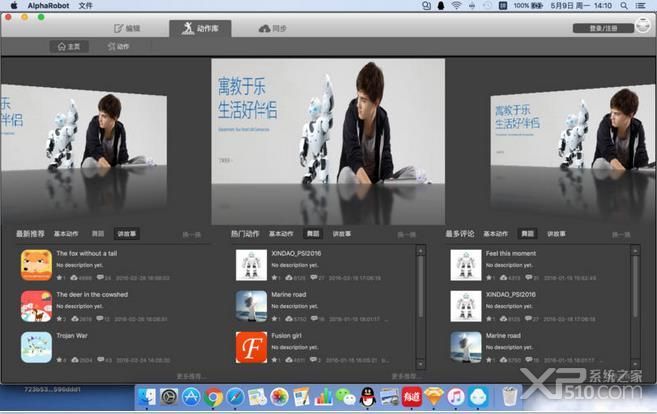Open the 编辑 edit tab
The width and height of the screenshot is (657, 414).
point(127,28)
